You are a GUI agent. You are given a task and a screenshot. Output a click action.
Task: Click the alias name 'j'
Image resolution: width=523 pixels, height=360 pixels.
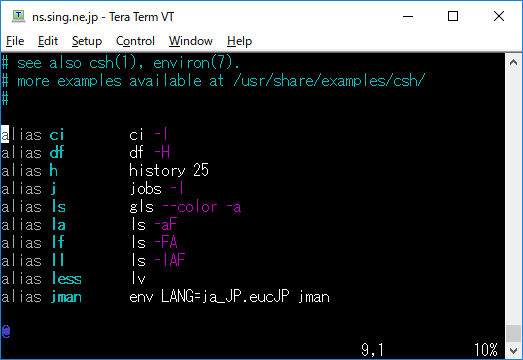54,189
